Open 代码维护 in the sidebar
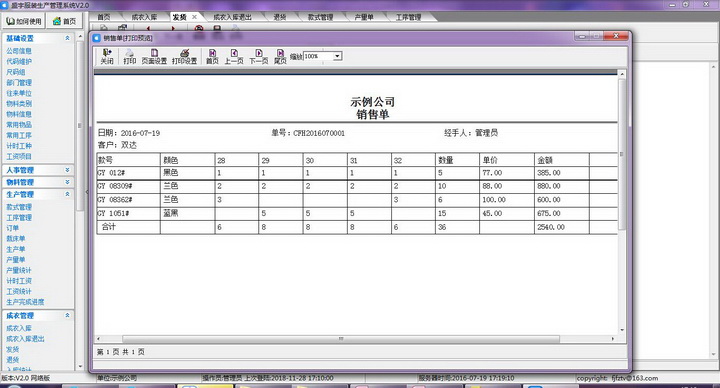This screenshot has width=720, height=388. tap(19, 62)
